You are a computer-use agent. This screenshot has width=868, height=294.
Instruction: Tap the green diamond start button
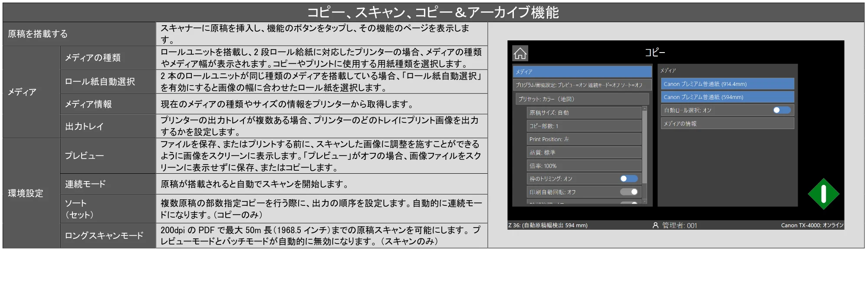pyautogui.click(x=823, y=194)
